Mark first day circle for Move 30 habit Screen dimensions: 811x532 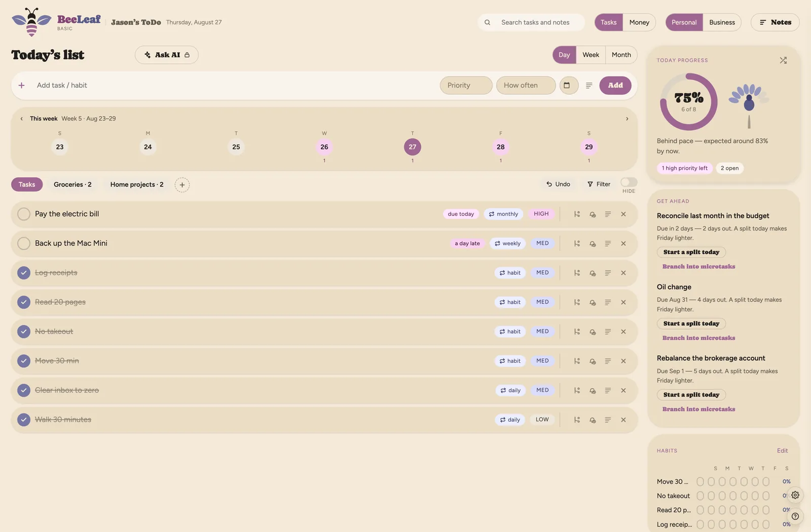[700, 481]
